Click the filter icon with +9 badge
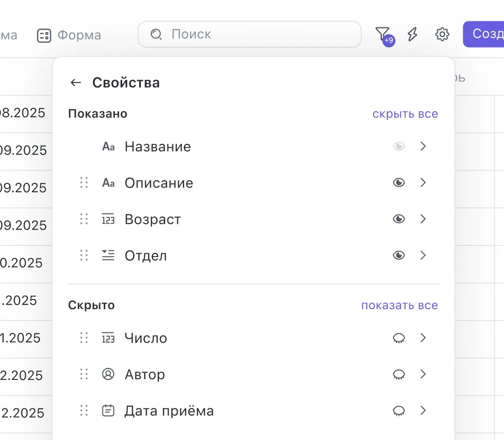 [x=383, y=34]
